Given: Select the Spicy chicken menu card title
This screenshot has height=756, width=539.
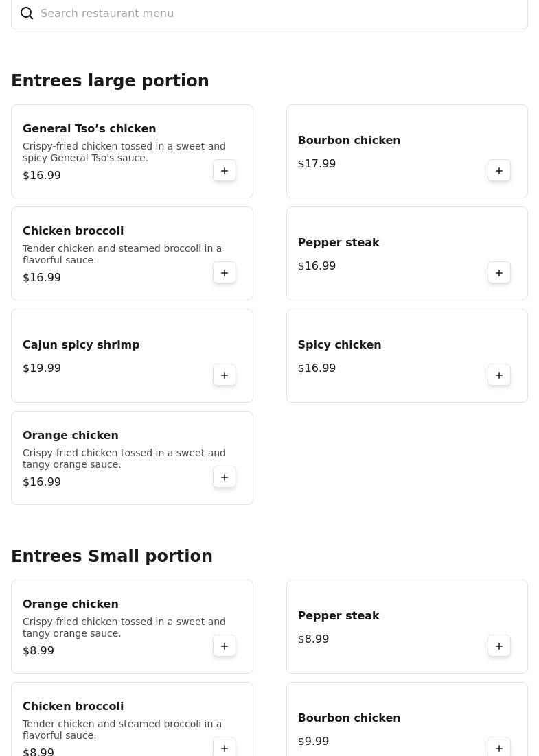Looking at the screenshot, I should click(x=339, y=345).
